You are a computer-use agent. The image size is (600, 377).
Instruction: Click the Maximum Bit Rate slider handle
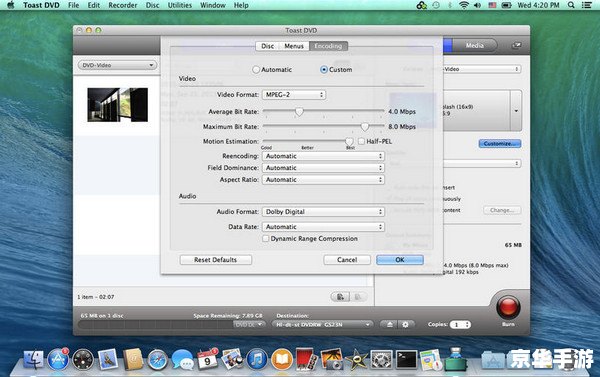tap(365, 127)
